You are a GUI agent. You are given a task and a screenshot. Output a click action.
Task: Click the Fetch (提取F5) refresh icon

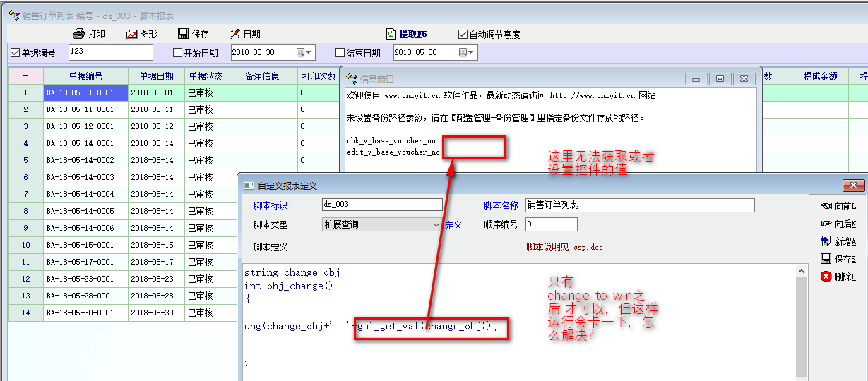coord(391,34)
